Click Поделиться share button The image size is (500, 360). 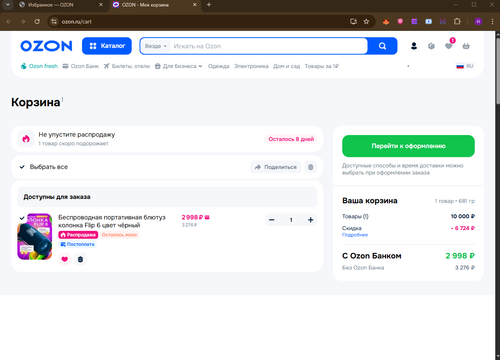click(x=276, y=167)
